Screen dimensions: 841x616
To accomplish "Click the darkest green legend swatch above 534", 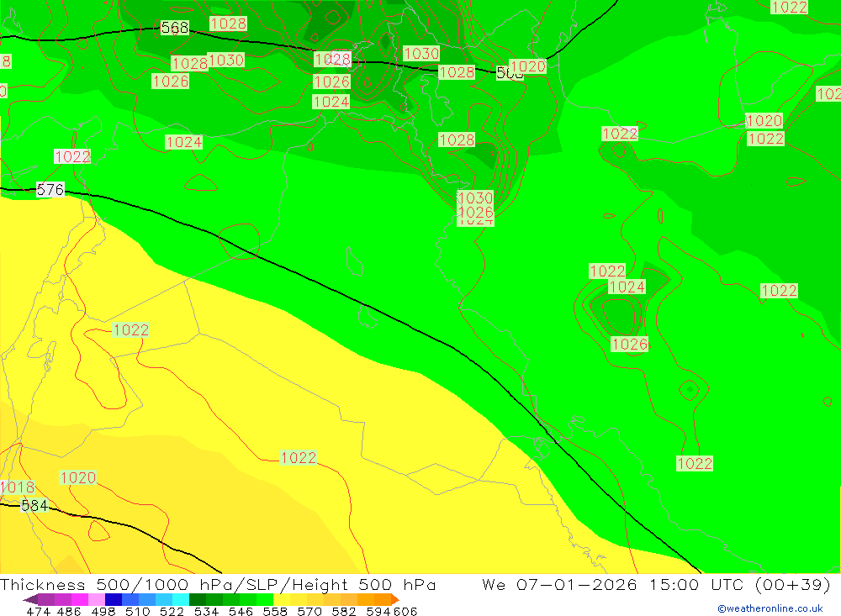I will click(x=198, y=599).
